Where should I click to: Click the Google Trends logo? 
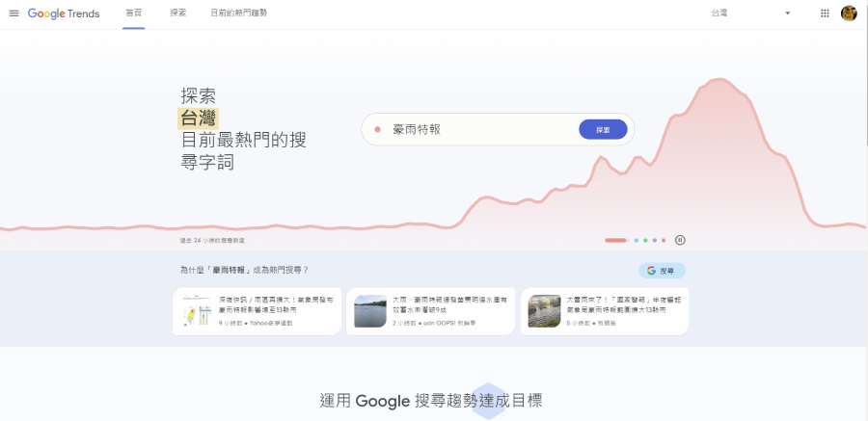point(64,13)
